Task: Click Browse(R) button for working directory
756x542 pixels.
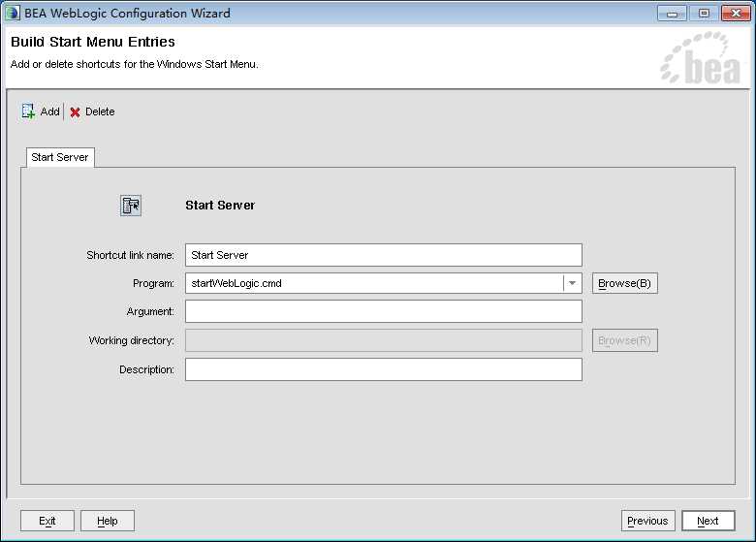Action: pos(625,340)
